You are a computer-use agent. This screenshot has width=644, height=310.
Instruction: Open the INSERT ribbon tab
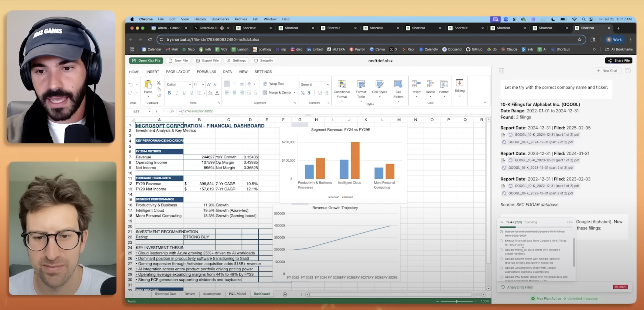pyautogui.click(x=153, y=72)
